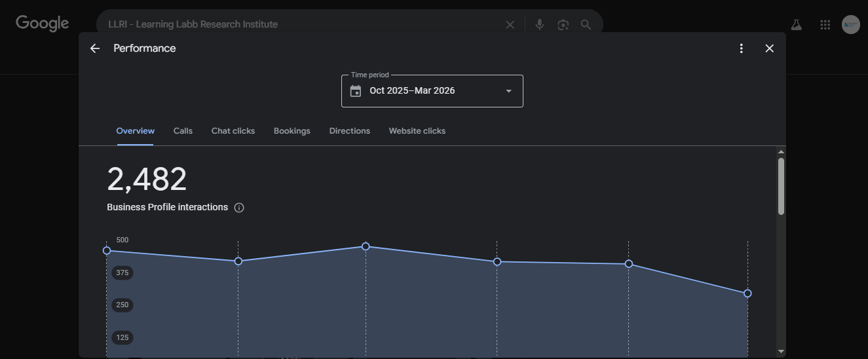Click the highest data point on the chart

(366, 246)
